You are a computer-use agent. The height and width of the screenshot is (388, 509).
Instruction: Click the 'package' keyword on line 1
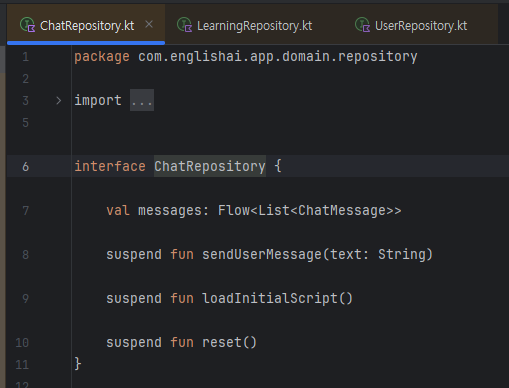point(102,57)
